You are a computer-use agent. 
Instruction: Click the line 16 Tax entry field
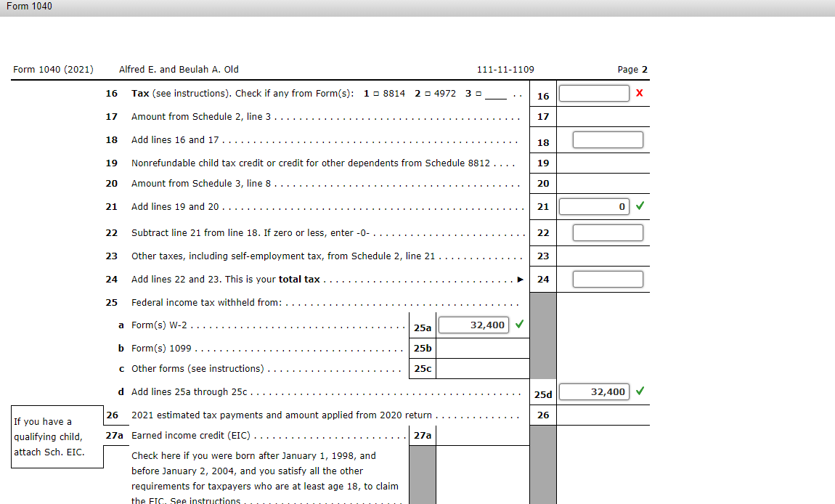pos(593,93)
